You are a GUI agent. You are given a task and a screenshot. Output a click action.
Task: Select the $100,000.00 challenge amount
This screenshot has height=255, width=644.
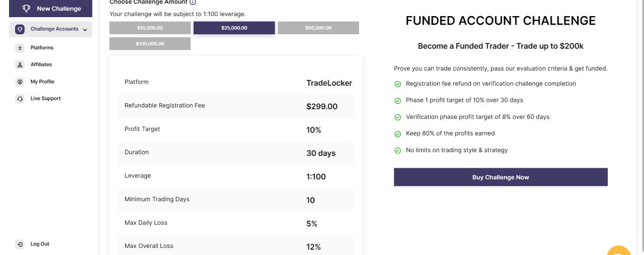pyautogui.click(x=150, y=43)
